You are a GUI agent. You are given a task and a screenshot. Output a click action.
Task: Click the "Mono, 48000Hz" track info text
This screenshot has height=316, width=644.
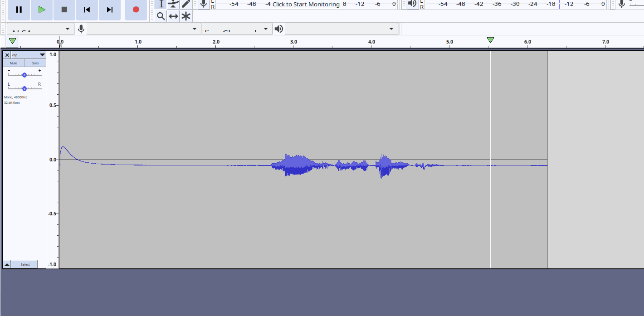[x=15, y=97]
